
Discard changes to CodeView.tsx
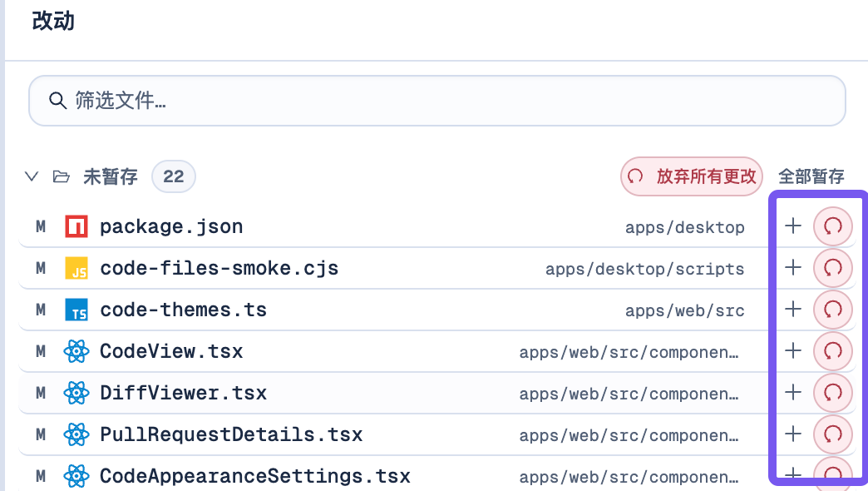pyautogui.click(x=832, y=351)
